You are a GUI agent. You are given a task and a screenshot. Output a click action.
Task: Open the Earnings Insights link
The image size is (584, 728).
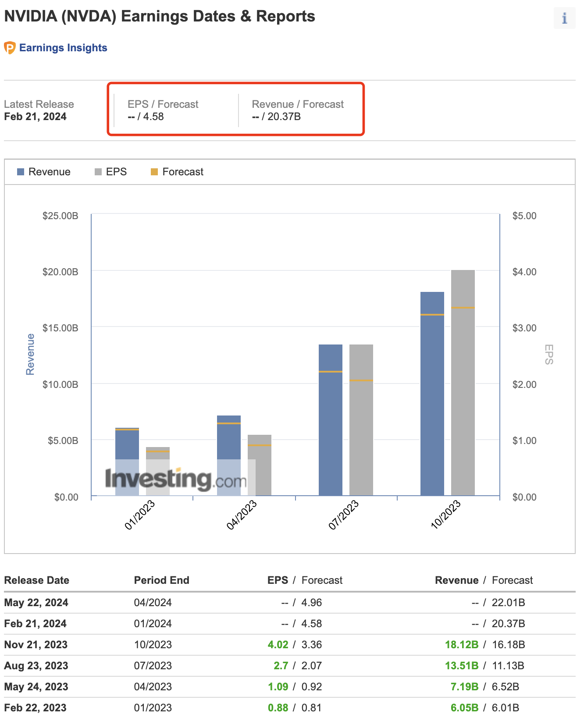click(x=63, y=48)
